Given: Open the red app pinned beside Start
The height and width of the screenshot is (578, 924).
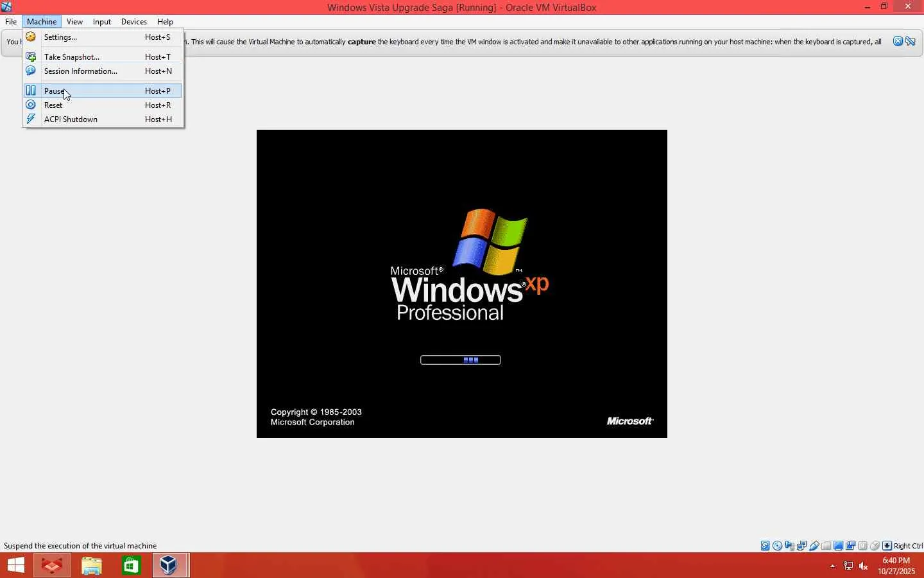Looking at the screenshot, I should (x=52, y=565).
